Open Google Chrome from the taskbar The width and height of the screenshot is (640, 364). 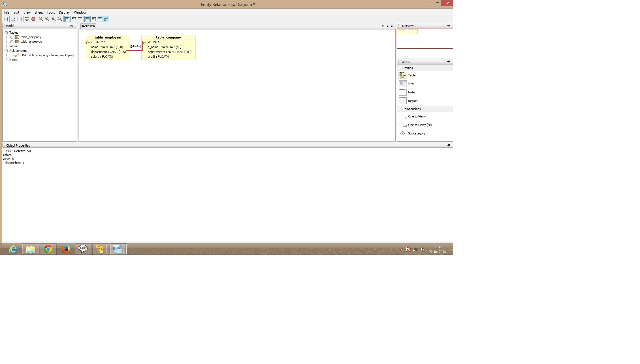pyautogui.click(x=48, y=249)
